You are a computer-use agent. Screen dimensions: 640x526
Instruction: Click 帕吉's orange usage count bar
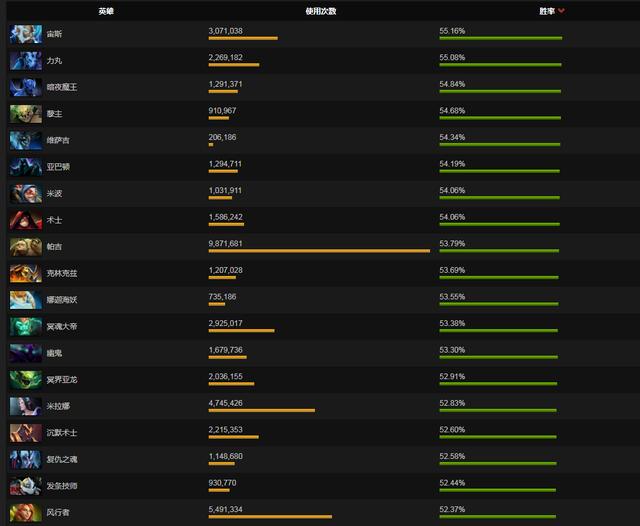[x=319, y=251]
